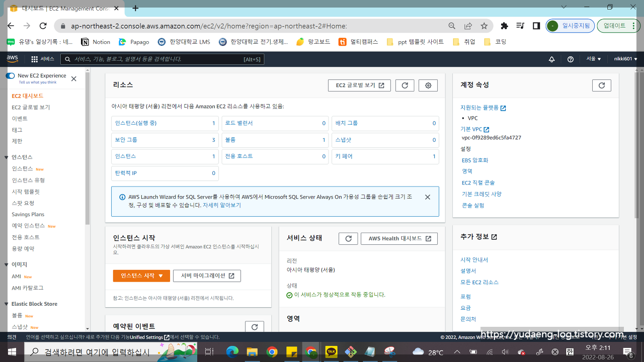The width and height of the screenshot is (644, 362).
Task: Open the Windows Start menu
Action: 12,352
